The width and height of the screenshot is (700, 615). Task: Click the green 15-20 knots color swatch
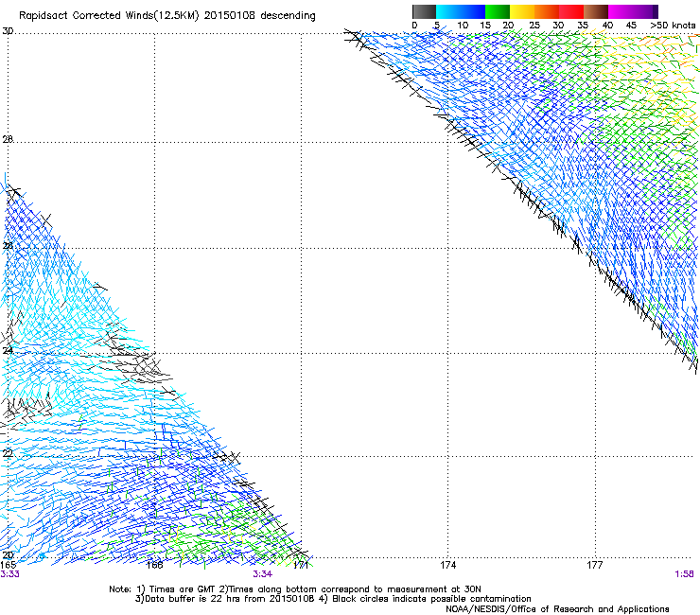pos(498,11)
